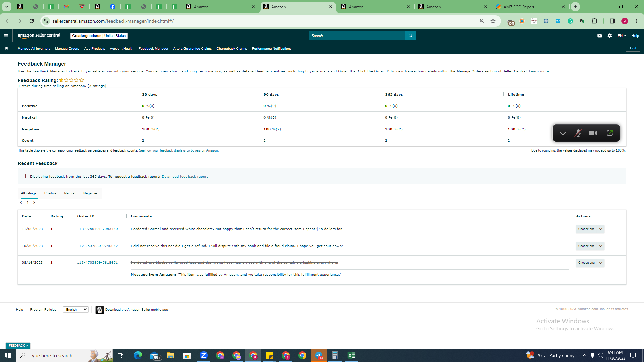Click the Windows Start button
The width and height of the screenshot is (644, 362).
(x=8, y=355)
